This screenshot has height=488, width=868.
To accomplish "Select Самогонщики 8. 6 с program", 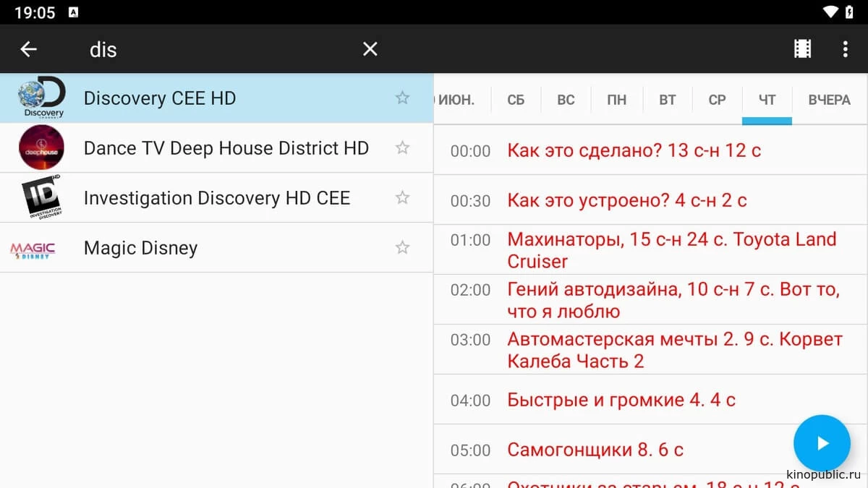I will coord(651,450).
